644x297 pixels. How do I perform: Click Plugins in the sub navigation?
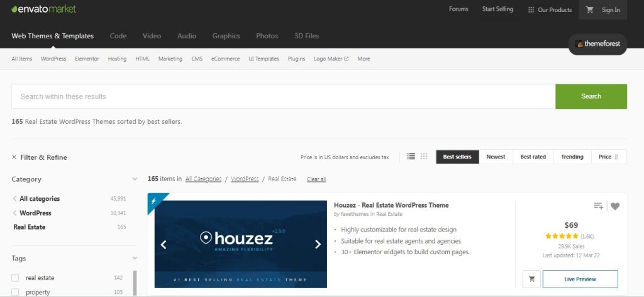(x=297, y=59)
